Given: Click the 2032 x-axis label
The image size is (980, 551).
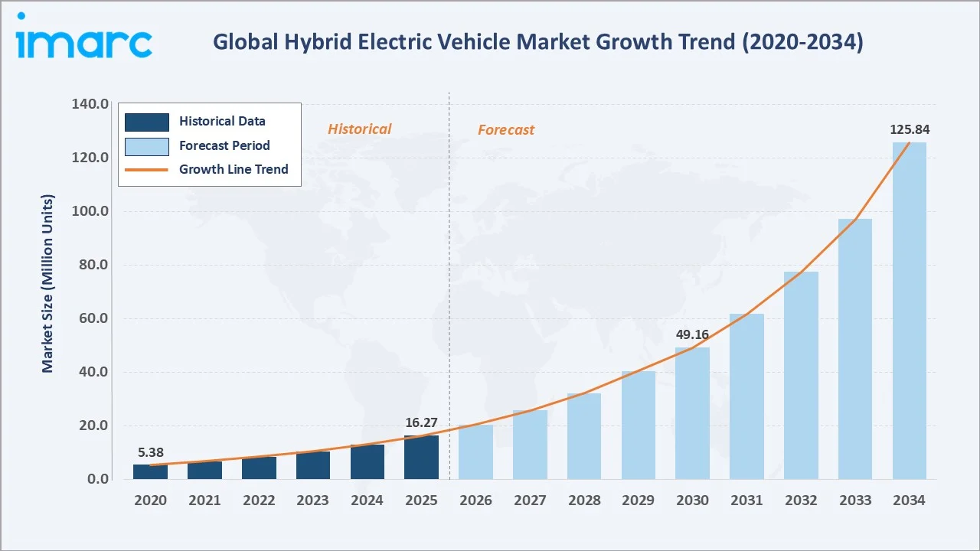Looking at the screenshot, I should (801, 500).
